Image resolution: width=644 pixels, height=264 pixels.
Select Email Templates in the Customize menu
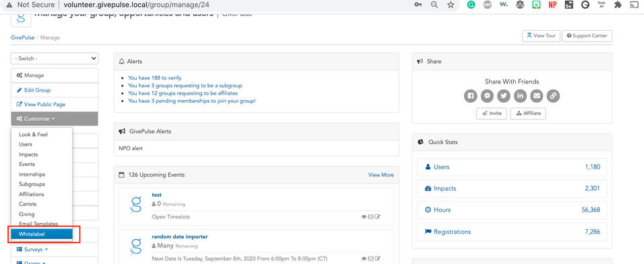[x=39, y=224]
